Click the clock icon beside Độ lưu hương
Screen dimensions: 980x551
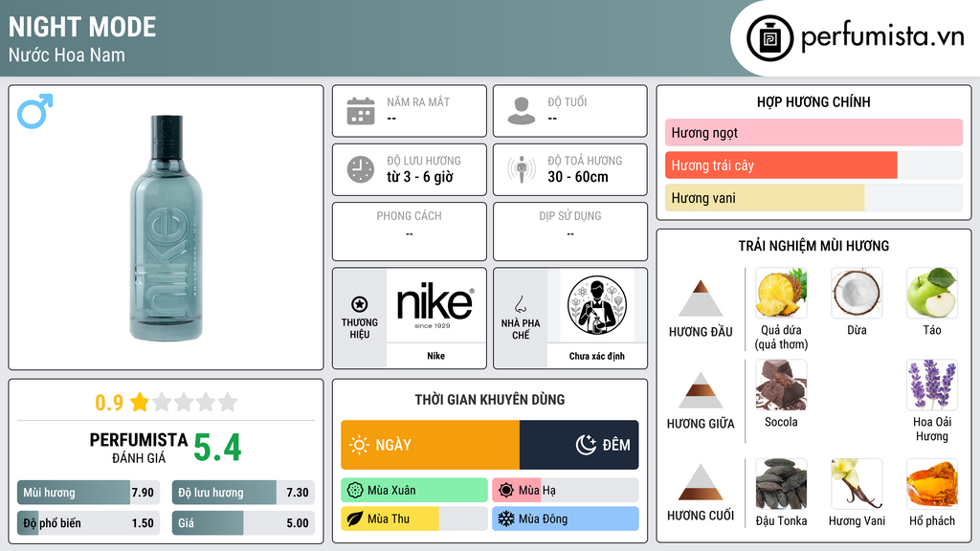(361, 169)
